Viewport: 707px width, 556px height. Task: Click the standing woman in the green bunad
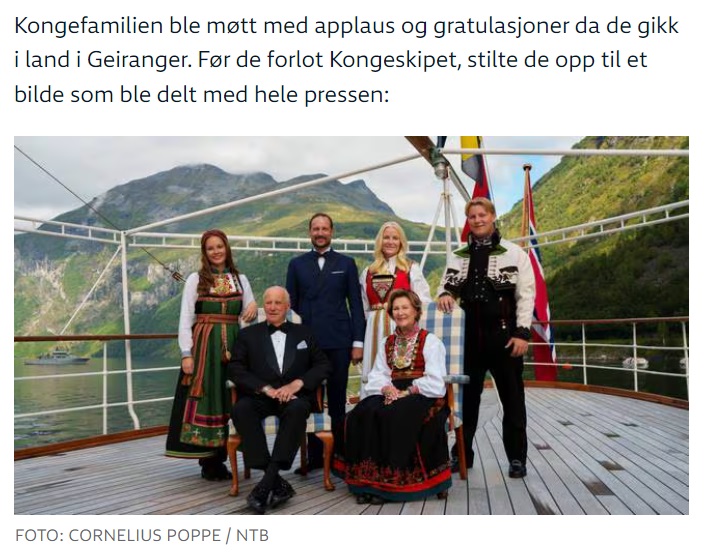pyautogui.click(x=209, y=352)
